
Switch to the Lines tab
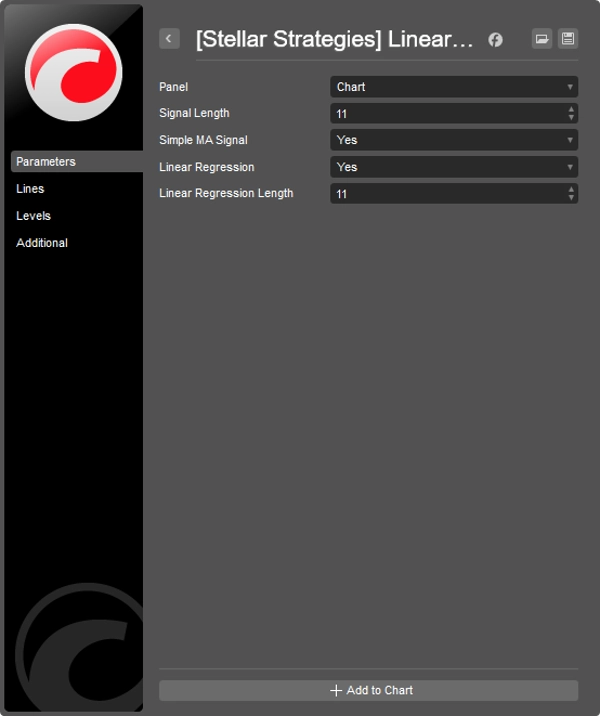click(30, 189)
